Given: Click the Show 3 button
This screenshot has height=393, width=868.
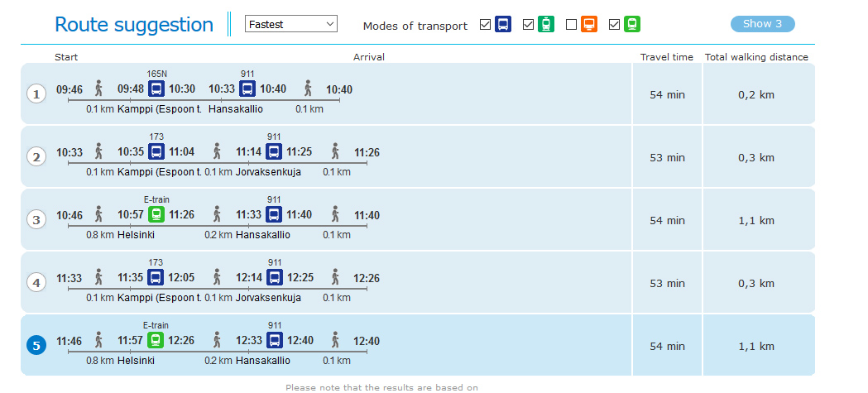Looking at the screenshot, I should (763, 24).
